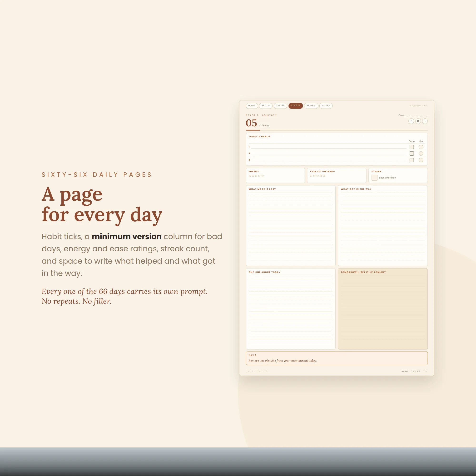Open the HOME tab pill
This screenshot has height=476, width=476.
click(252, 105)
